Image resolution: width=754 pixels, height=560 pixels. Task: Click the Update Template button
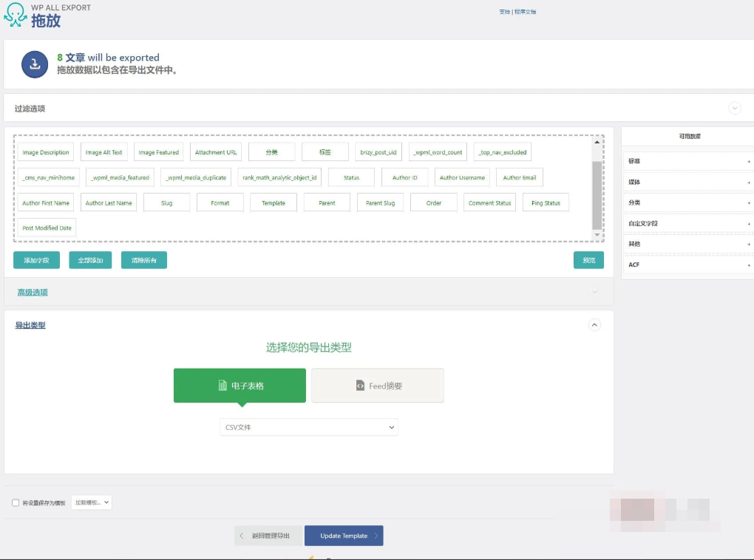(344, 536)
